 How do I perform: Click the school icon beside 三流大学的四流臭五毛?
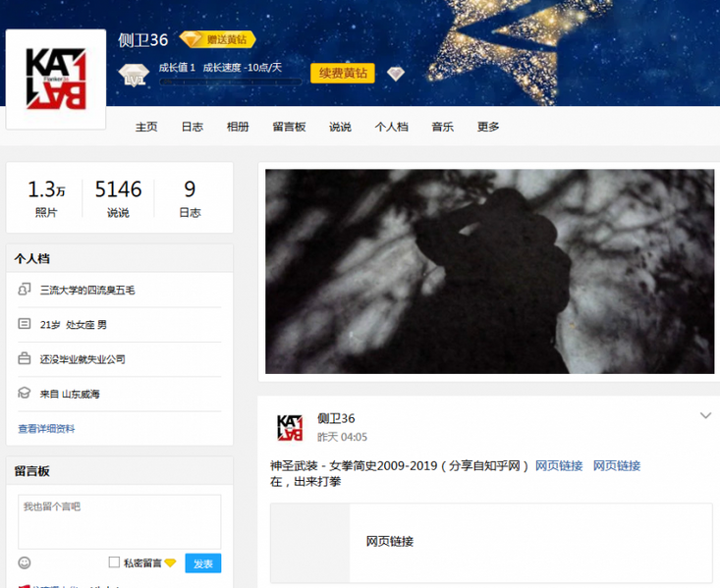(x=25, y=290)
